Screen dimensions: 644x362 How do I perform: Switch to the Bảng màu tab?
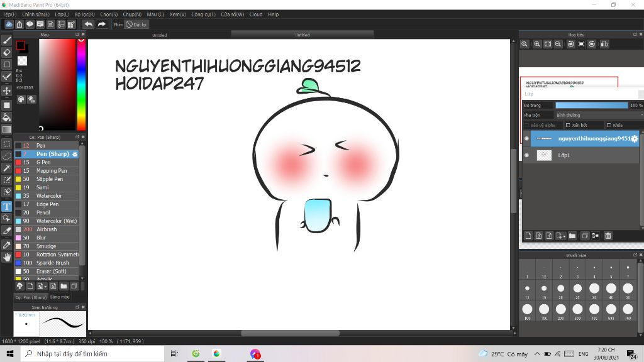pos(60,297)
